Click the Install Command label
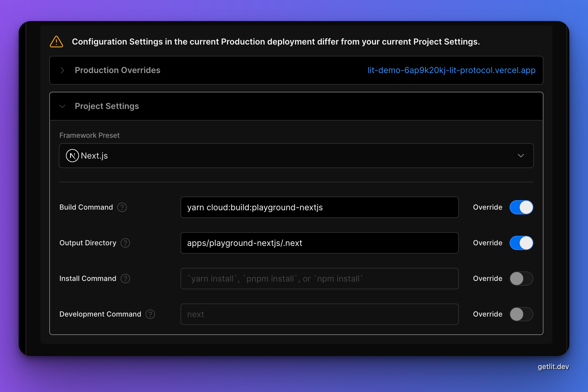588x392 pixels. 88,279
